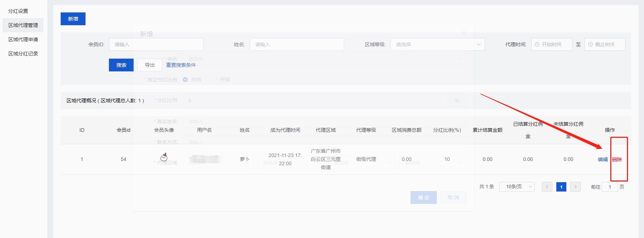Open 区域代理申请 in the sidebar
This screenshot has width=644, height=238.
[x=23, y=39]
